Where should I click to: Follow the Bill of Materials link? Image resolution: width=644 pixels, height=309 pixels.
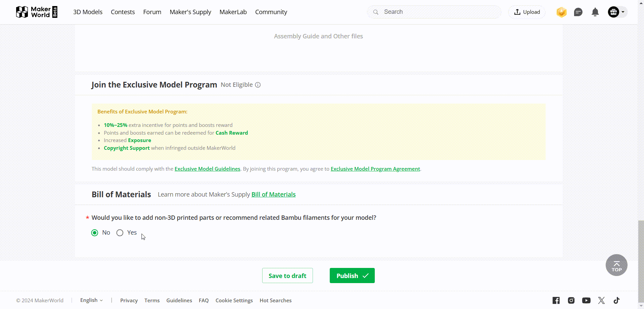point(274,195)
